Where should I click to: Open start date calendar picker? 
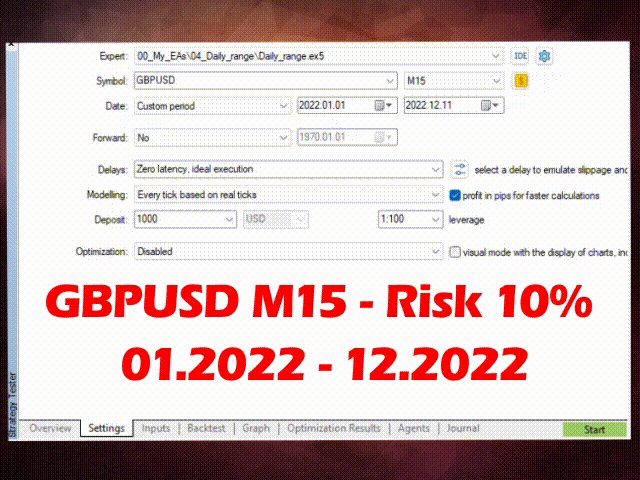(x=383, y=105)
